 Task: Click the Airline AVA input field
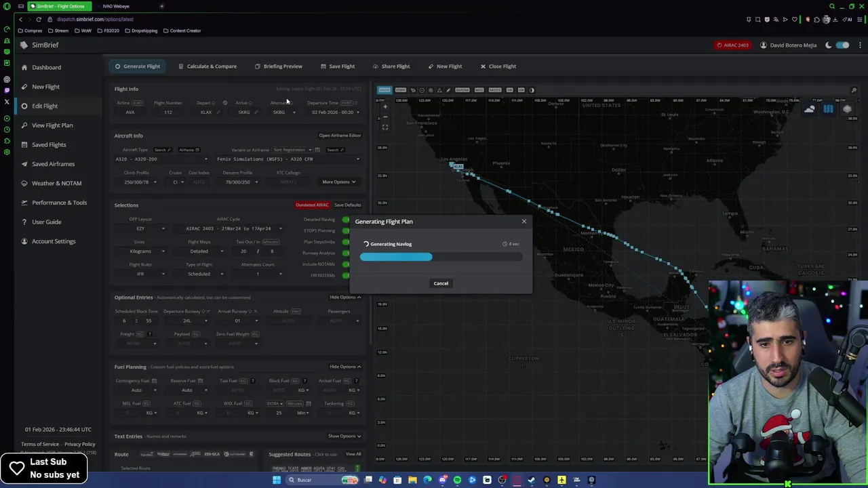pyautogui.click(x=130, y=113)
